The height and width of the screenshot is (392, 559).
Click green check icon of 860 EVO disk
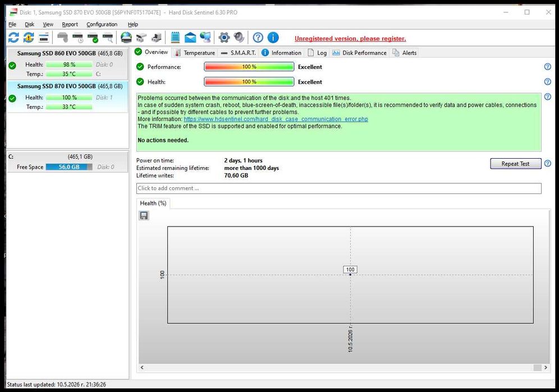click(12, 66)
